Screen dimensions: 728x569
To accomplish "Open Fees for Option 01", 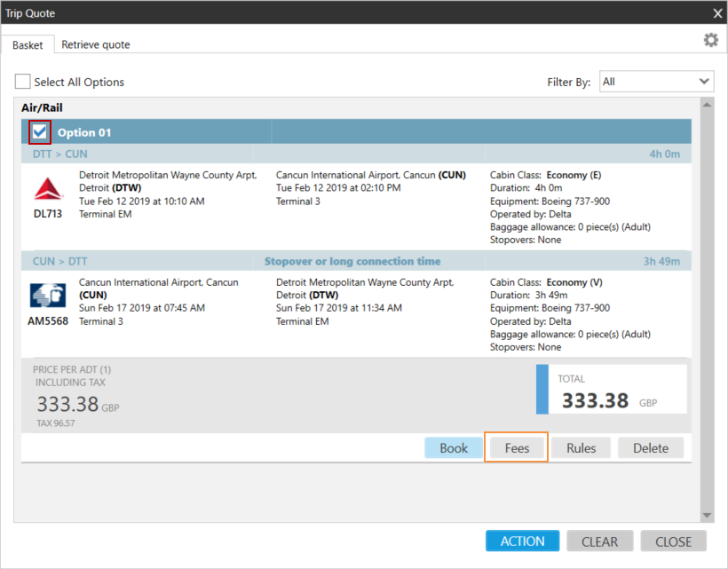I will 517,448.
